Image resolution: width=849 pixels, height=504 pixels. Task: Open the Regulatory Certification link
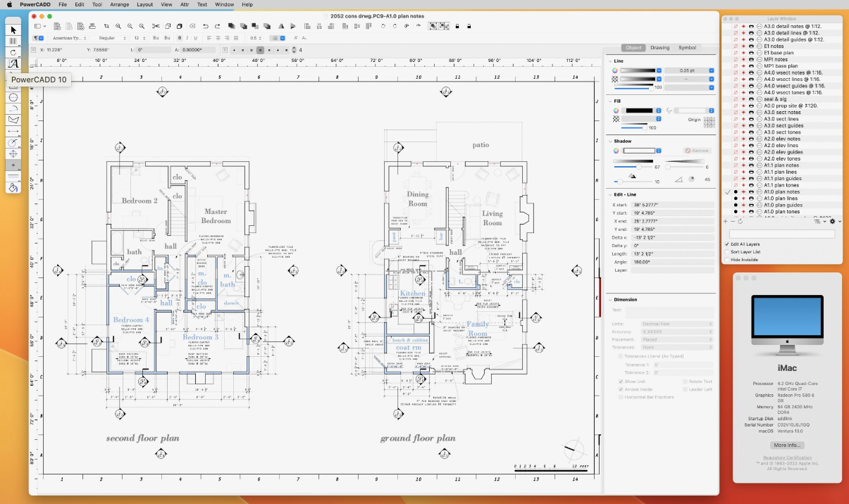[x=787, y=458]
